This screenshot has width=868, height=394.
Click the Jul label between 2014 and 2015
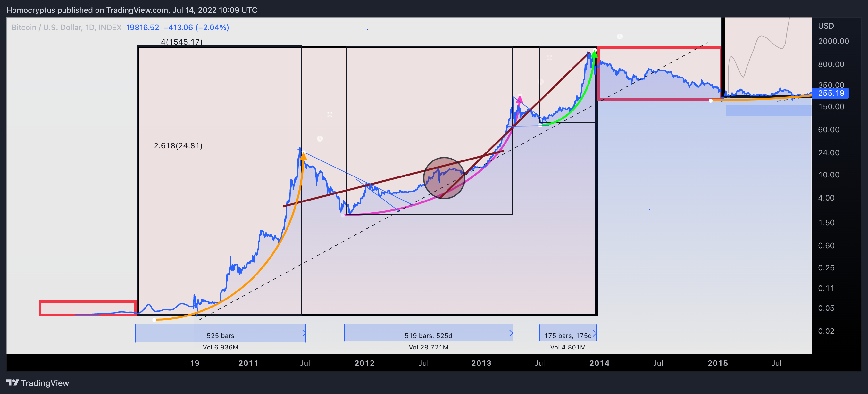coord(658,363)
